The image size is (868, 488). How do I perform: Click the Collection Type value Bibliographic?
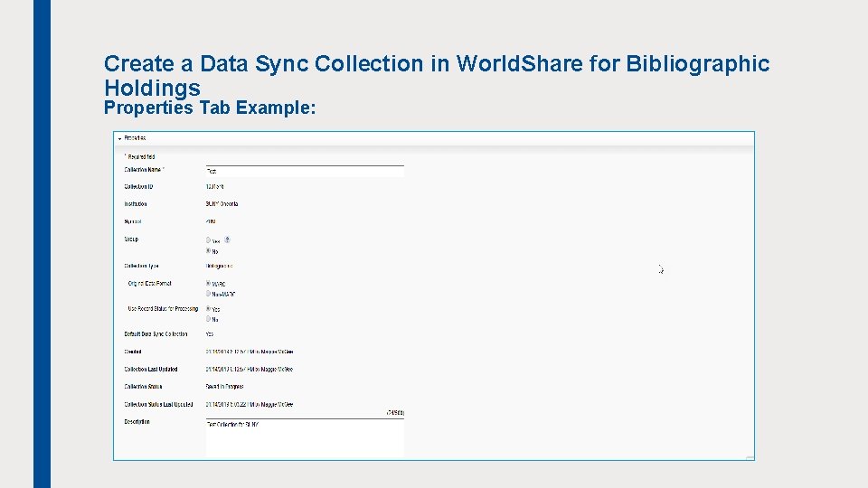coord(219,266)
